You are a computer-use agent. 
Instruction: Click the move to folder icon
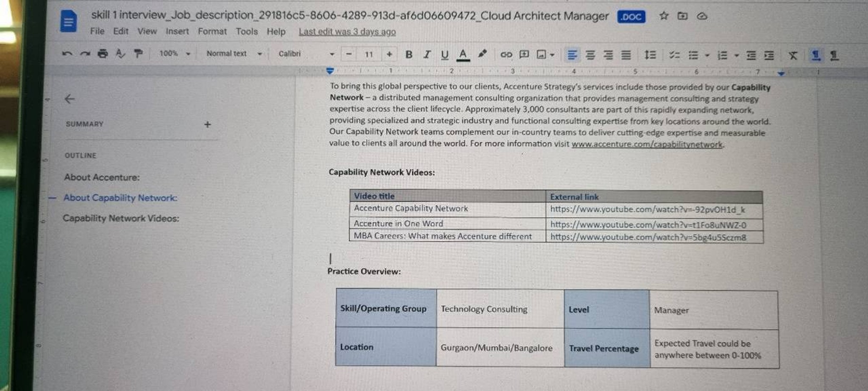click(682, 16)
